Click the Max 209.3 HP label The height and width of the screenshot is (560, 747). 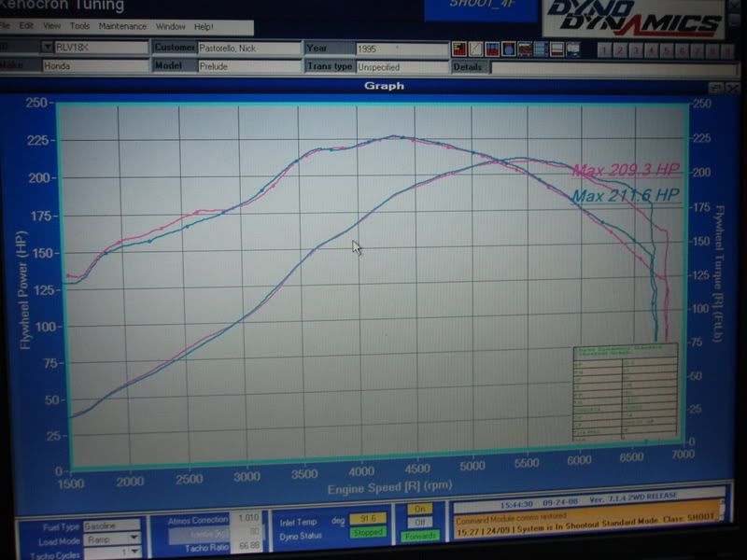pos(626,170)
